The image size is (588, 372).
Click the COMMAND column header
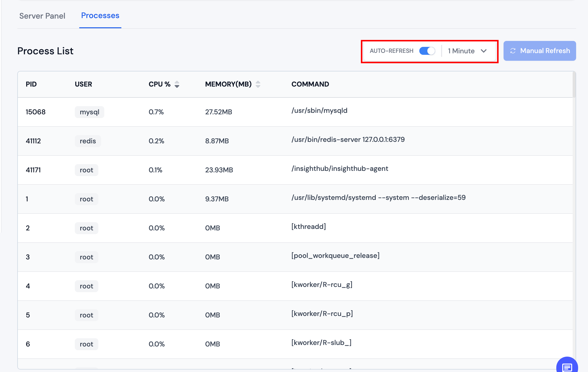310,84
